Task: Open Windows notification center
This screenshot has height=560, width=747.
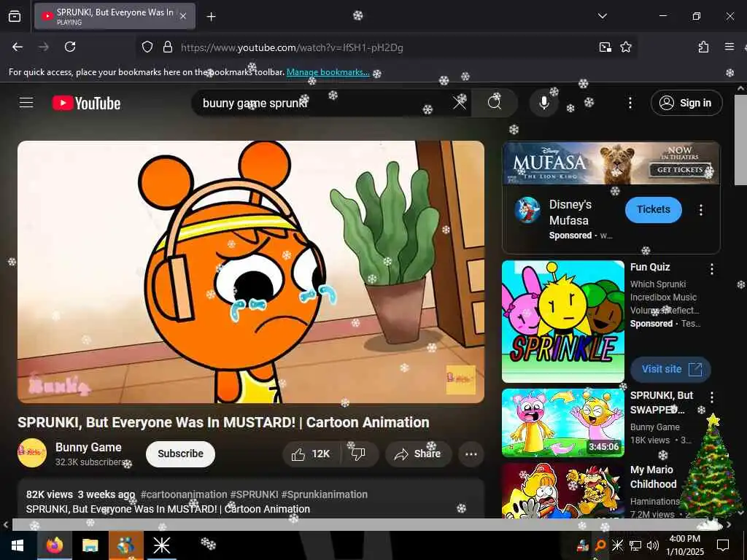Action: click(x=723, y=545)
